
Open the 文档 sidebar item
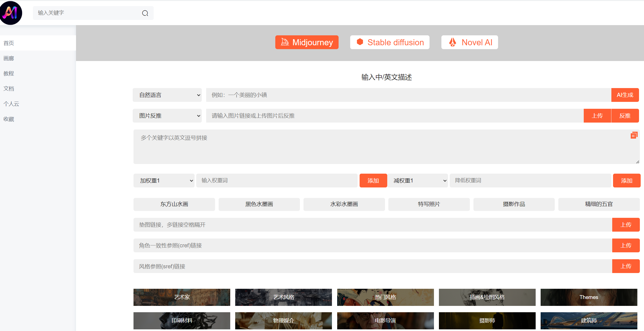pos(38,89)
